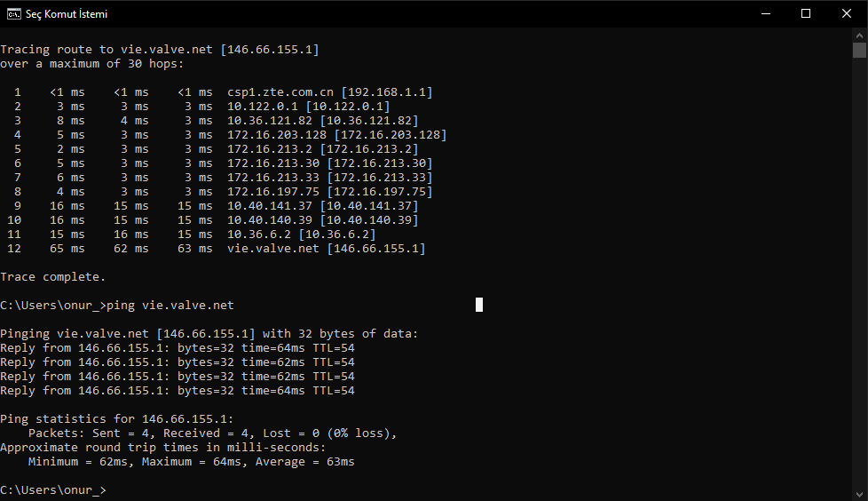Click the scrollbar down arrow
Image resolution: width=868 pixels, height=501 pixels.
(859, 493)
